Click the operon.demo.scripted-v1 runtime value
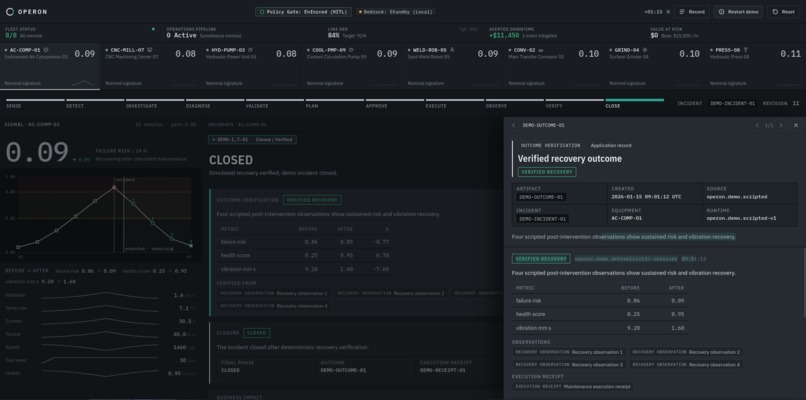The image size is (806, 400). pyautogui.click(x=741, y=219)
